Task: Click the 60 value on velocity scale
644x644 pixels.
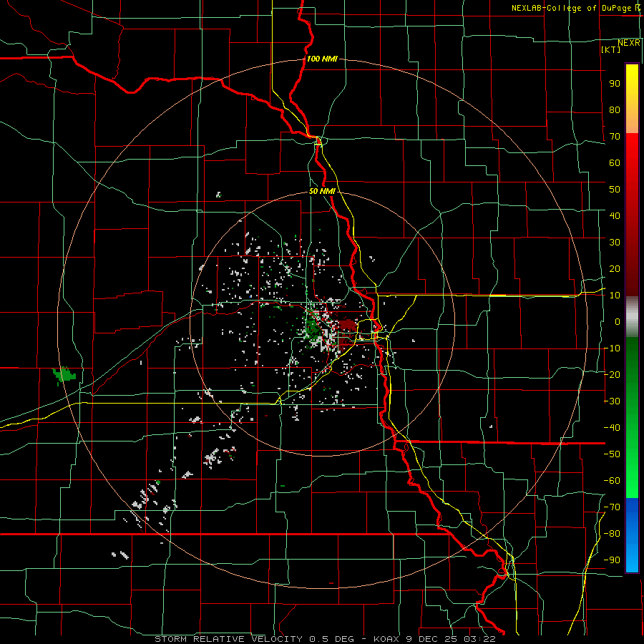Action: pyautogui.click(x=615, y=162)
